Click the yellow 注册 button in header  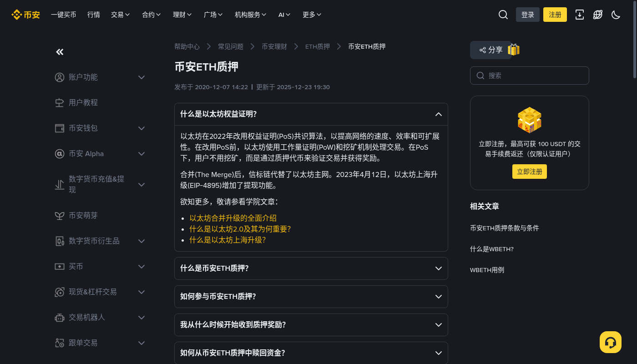click(555, 15)
